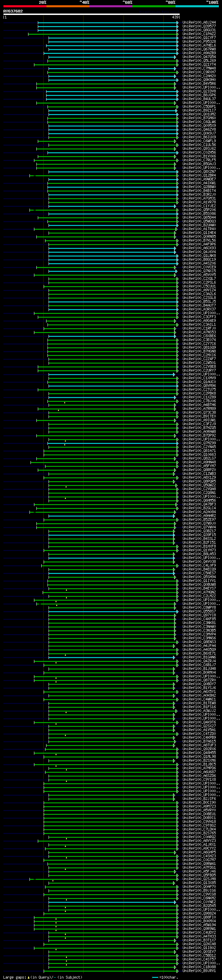Select hit label UniRef100_Q13X85

point(199,883)
